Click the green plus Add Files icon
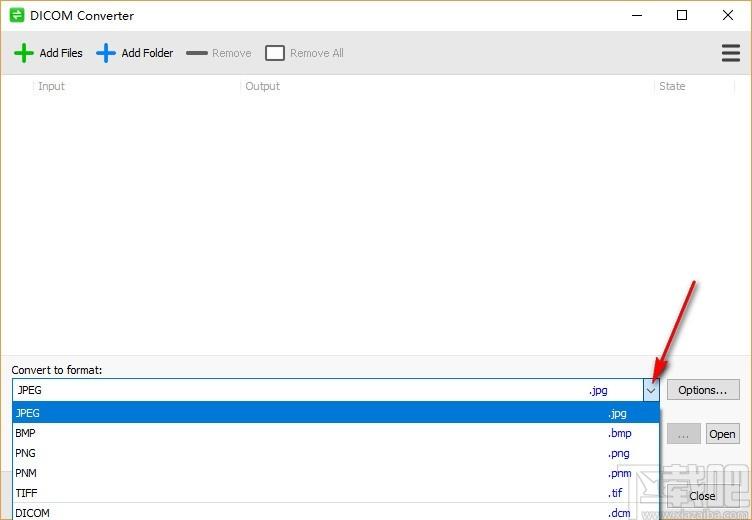 coord(24,53)
